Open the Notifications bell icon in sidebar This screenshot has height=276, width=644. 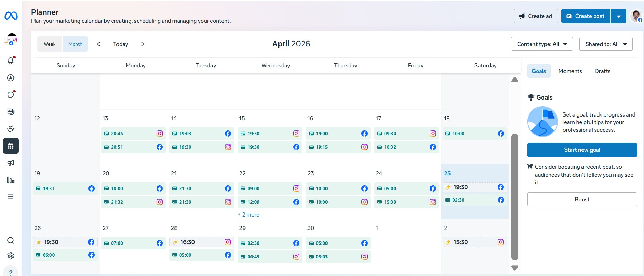tap(11, 61)
